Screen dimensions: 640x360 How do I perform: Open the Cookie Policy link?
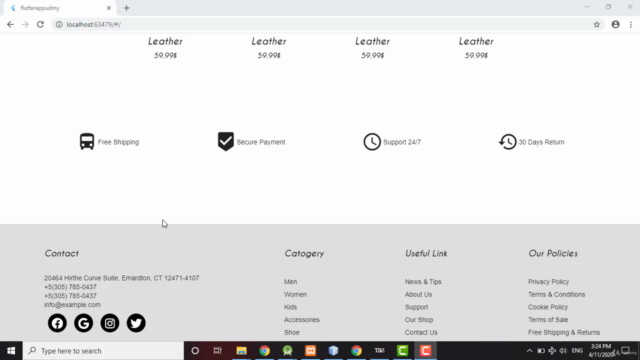pos(548,307)
